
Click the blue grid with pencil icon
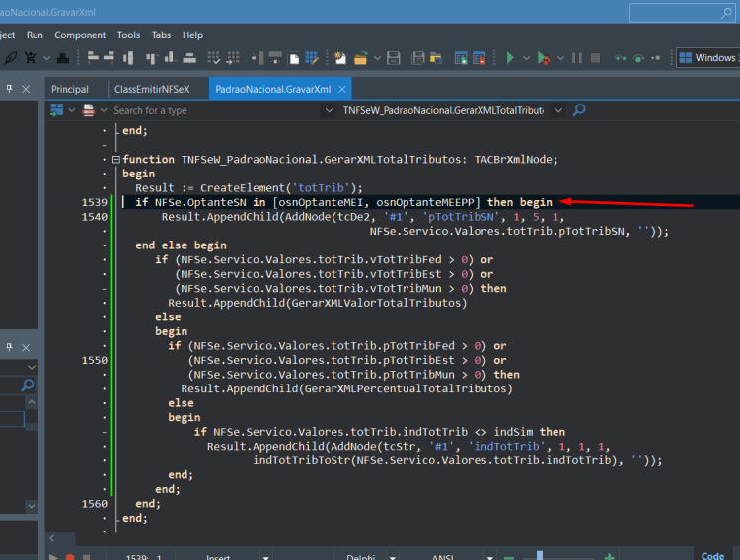point(312,58)
